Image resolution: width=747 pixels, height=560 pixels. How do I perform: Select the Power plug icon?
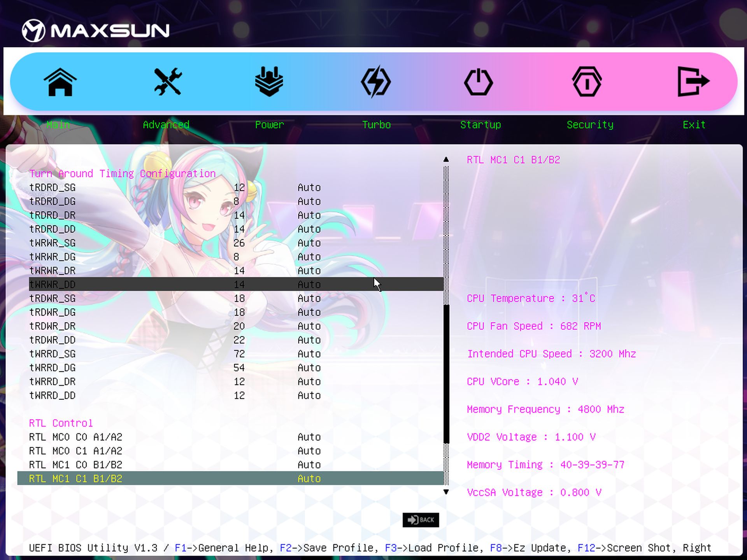[x=269, y=82]
